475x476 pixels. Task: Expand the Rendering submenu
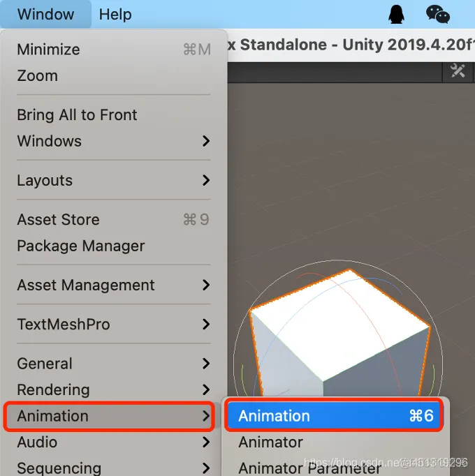114,389
